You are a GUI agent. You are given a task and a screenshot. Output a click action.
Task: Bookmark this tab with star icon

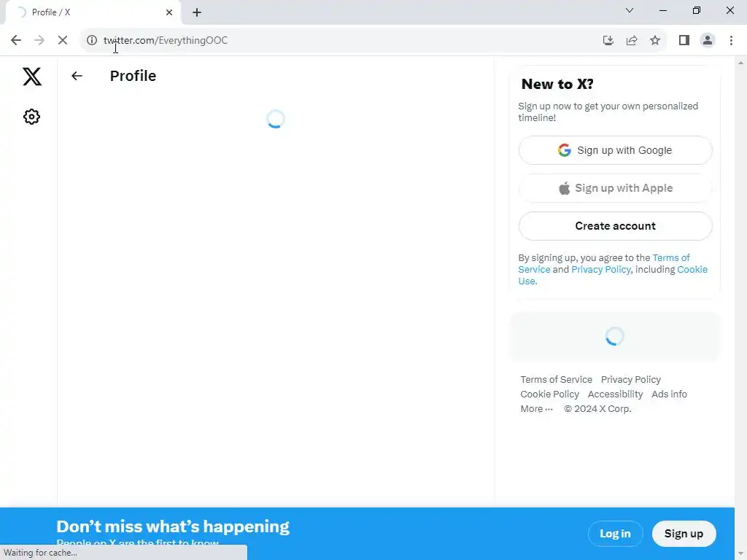pyautogui.click(x=655, y=41)
